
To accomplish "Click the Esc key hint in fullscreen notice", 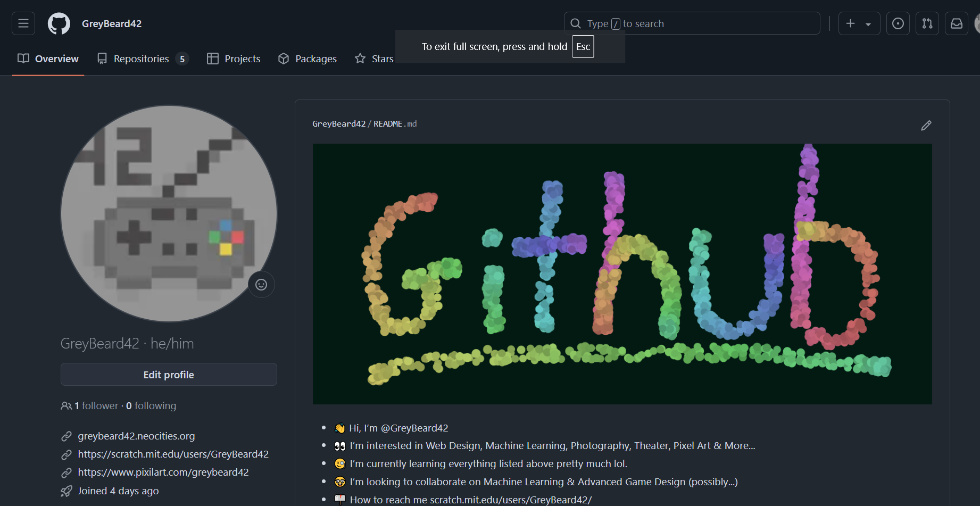I will coord(583,46).
